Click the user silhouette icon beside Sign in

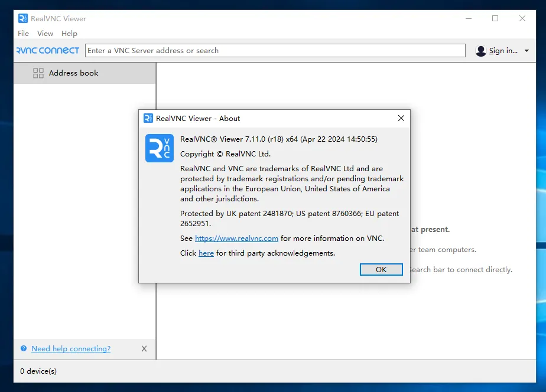point(480,50)
